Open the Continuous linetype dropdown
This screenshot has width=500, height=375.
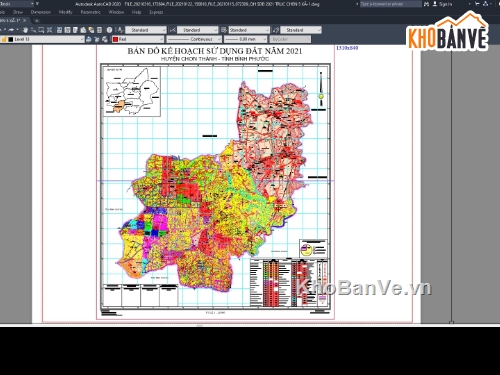point(194,39)
